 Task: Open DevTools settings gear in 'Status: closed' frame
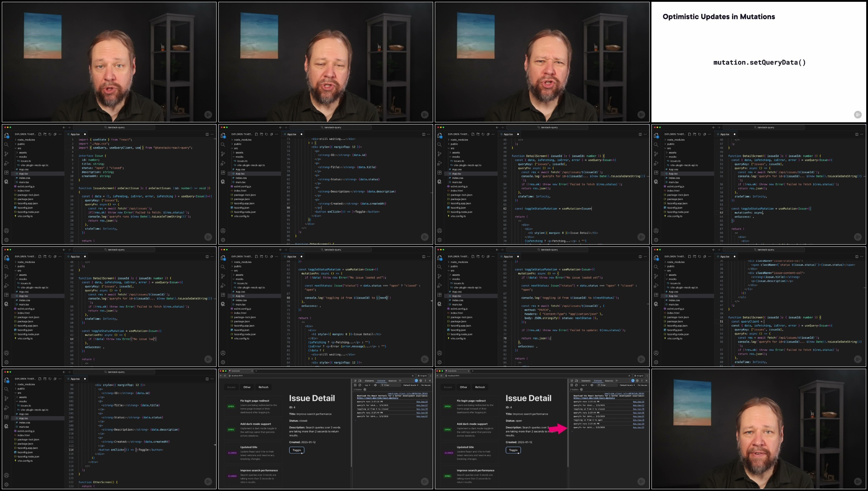pos(421,381)
